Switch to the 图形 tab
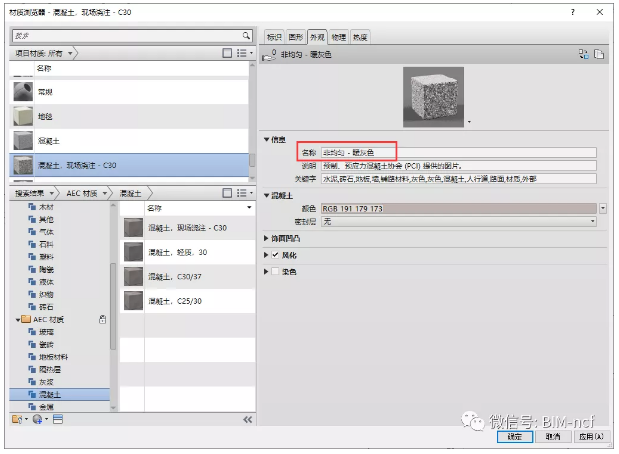The height and width of the screenshot is (454, 619). 295,37
